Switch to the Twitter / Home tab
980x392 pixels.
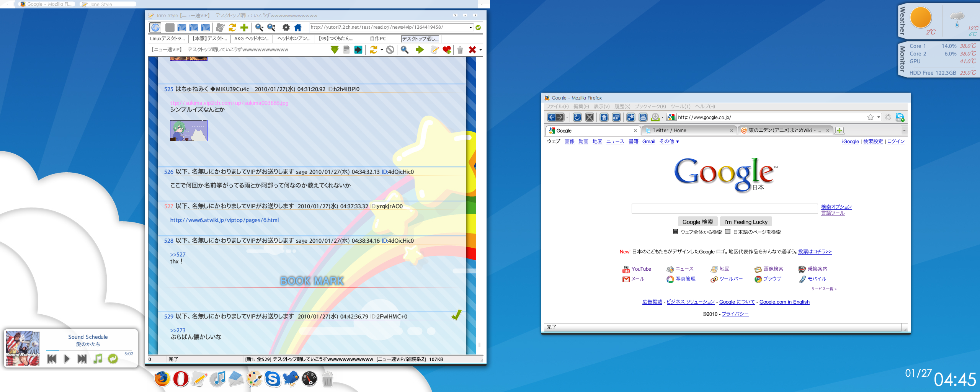tap(689, 131)
